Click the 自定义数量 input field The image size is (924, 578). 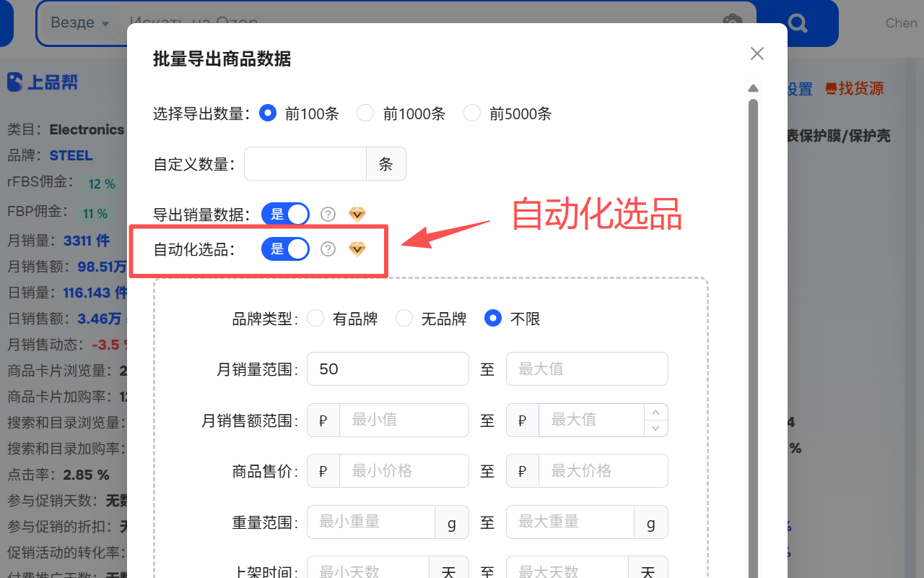[x=305, y=164]
